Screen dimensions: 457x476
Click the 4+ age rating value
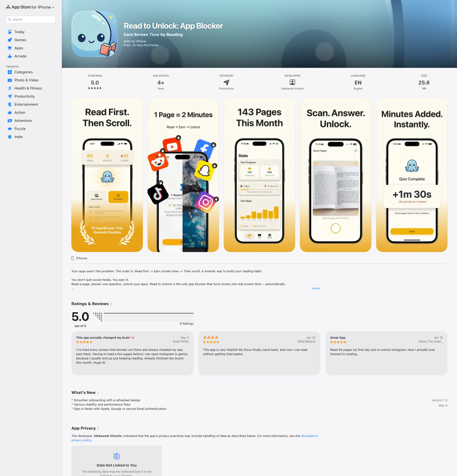tap(161, 83)
